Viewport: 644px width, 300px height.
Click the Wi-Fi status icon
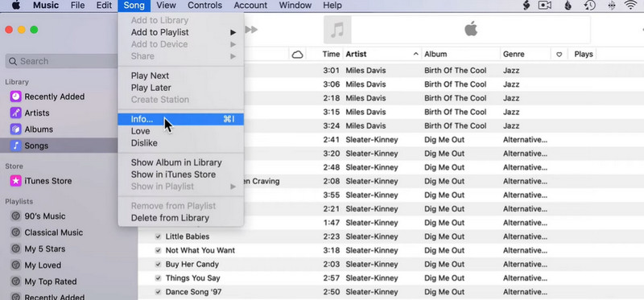pyautogui.click(x=630, y=6)
